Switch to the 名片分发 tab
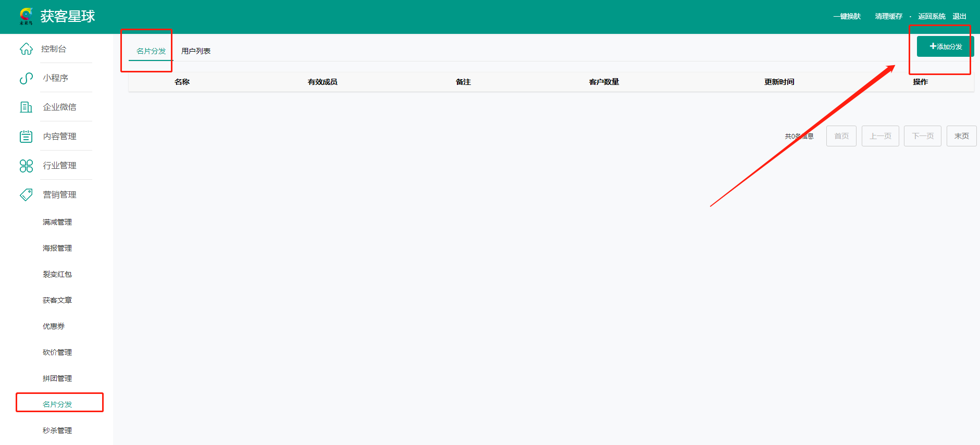This screenshot has width=980, height=445. (151, 51)
